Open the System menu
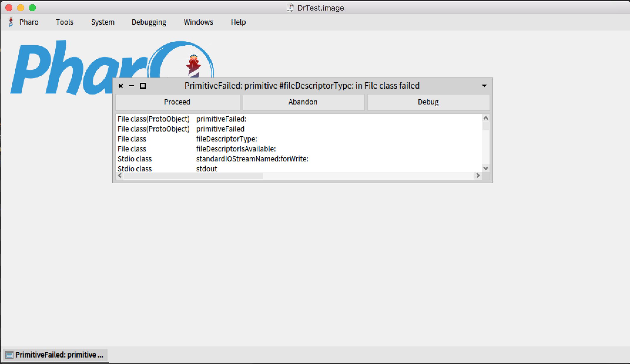The width and height of the screenshot is (630, 364). (103, 22)
